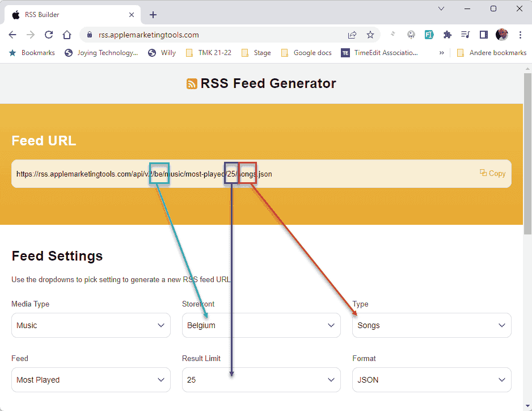Click the browser back arrow
The height and width of the screenshot is (411, 532).
click(12, 35)
